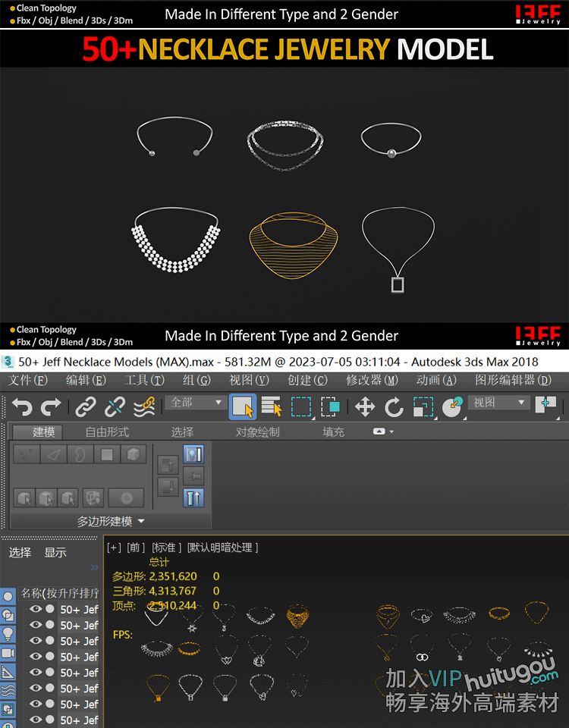569x728 pixels.
Task: Open scene explorer 显示 menu
Action: [55, 553]
